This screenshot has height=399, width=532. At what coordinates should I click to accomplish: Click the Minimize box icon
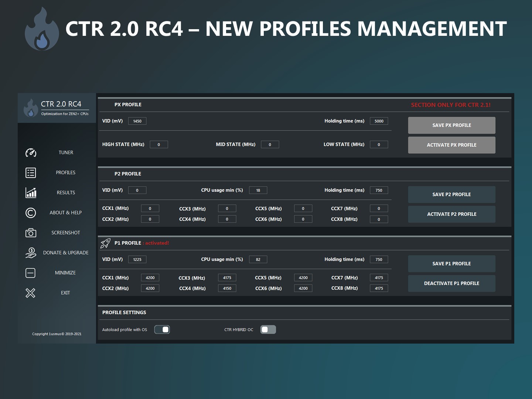(x=31, y=273)
